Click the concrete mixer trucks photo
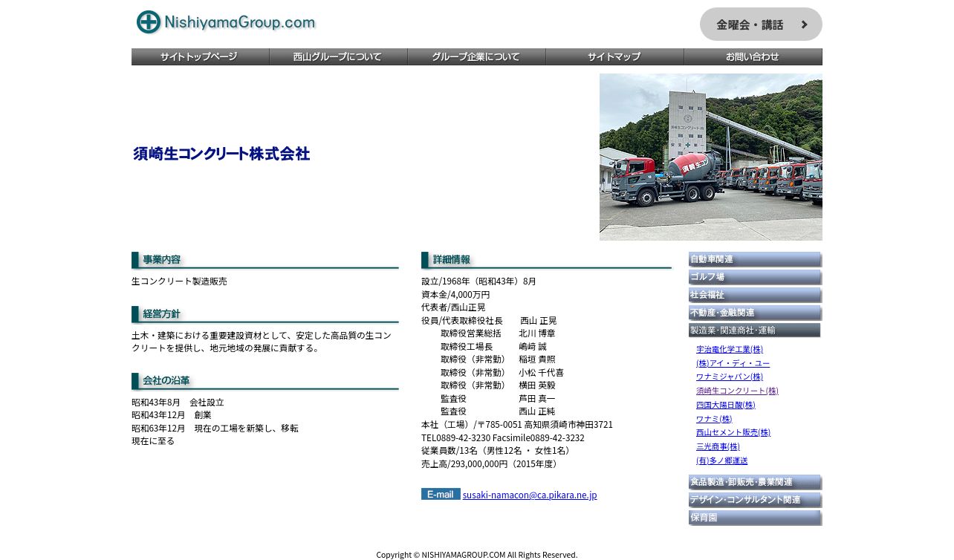954x560 pixels. pyautogui.click(x=711, y=157)
